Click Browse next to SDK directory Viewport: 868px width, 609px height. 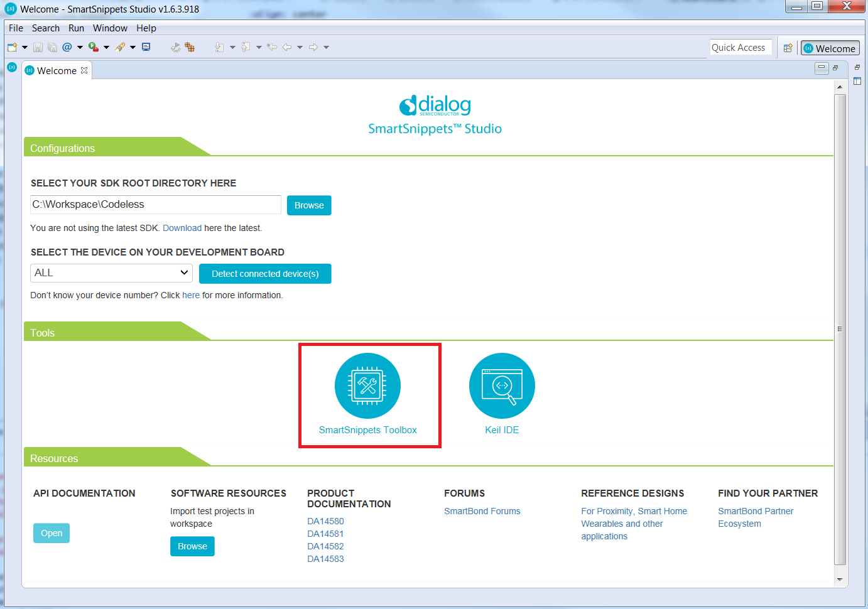click(x=309, y=205)
